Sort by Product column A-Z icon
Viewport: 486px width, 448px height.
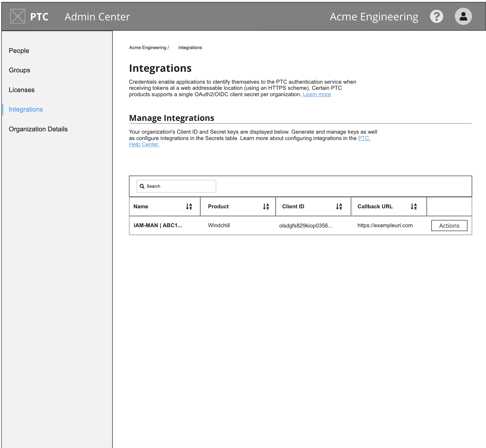pyautogui.click(x=266, y=207)
